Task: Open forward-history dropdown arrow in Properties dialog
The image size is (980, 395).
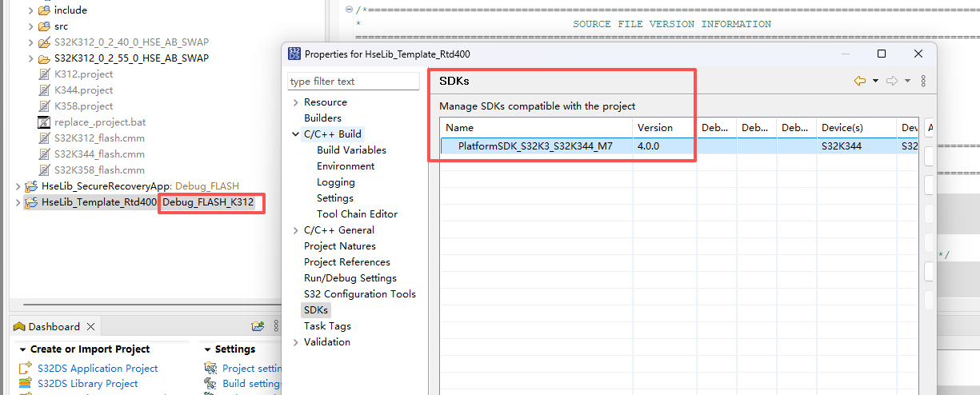Action: [x=908, y=81]
